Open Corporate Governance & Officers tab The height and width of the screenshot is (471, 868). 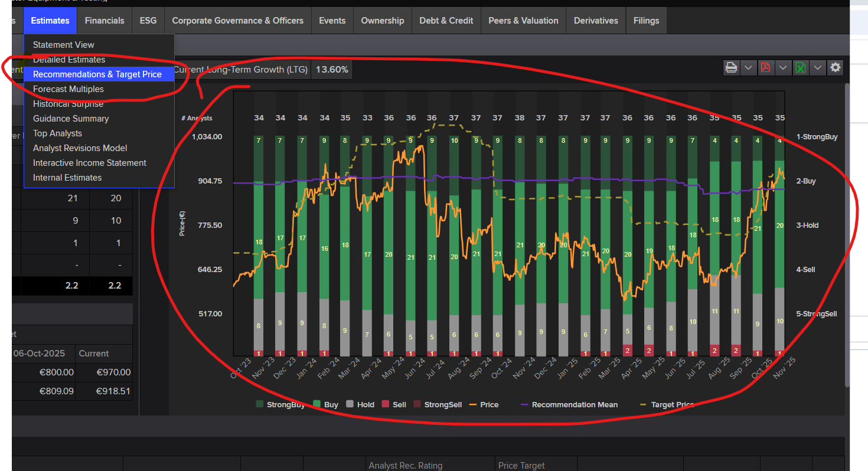coord(238,21)
